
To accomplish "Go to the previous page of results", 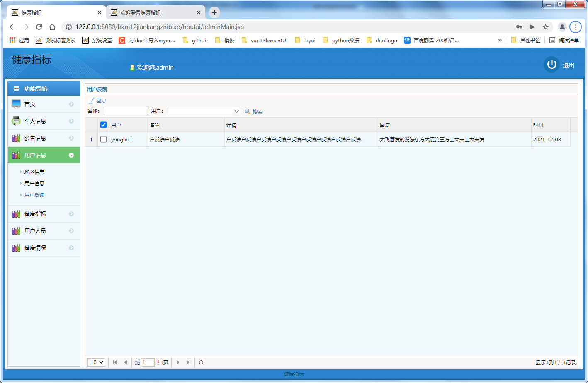I will click(126, 362).
